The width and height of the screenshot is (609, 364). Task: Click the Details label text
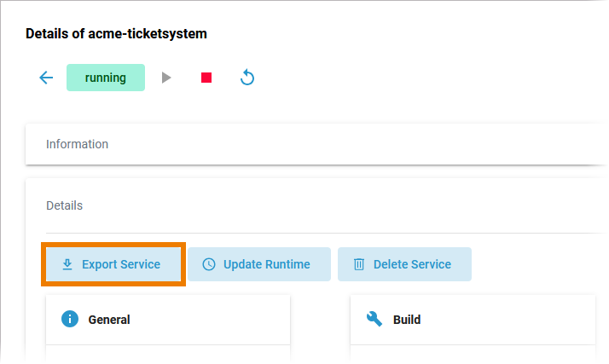point(64,205)
